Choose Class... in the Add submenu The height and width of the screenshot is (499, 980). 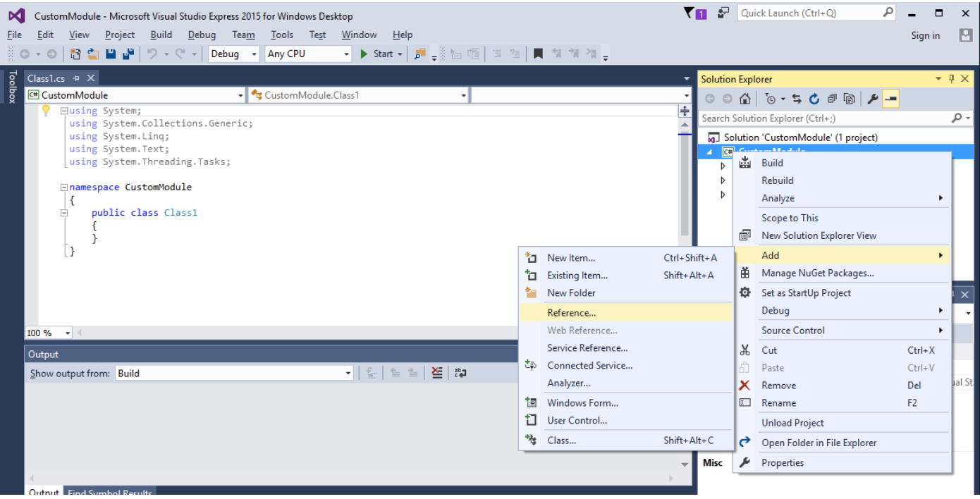[626, 441]
